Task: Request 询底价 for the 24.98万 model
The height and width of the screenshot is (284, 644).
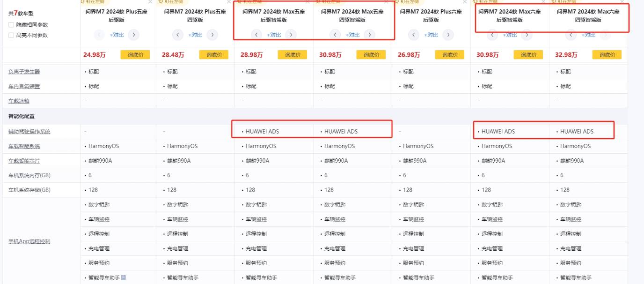Action: tap(135, 55)
